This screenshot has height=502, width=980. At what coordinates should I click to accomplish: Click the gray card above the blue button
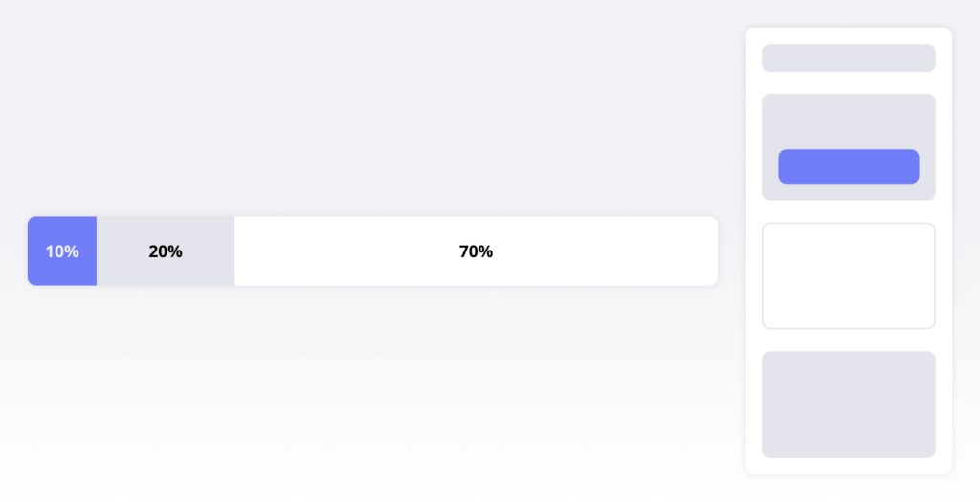click(x=848, y=121)
